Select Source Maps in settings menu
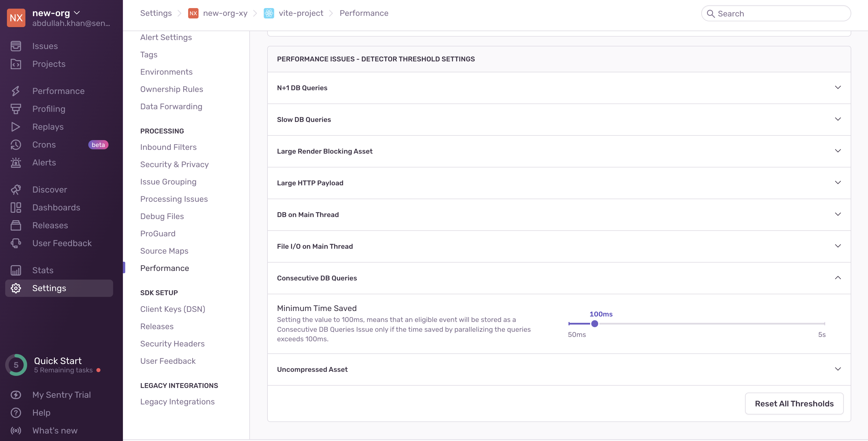The width and height of the screenshot is (868, 441). tap(164, 251)
